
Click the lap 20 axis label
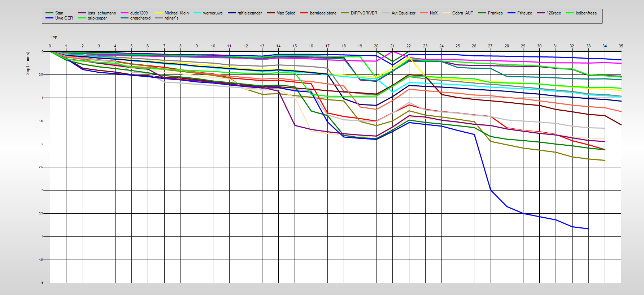tap(376, 46)
